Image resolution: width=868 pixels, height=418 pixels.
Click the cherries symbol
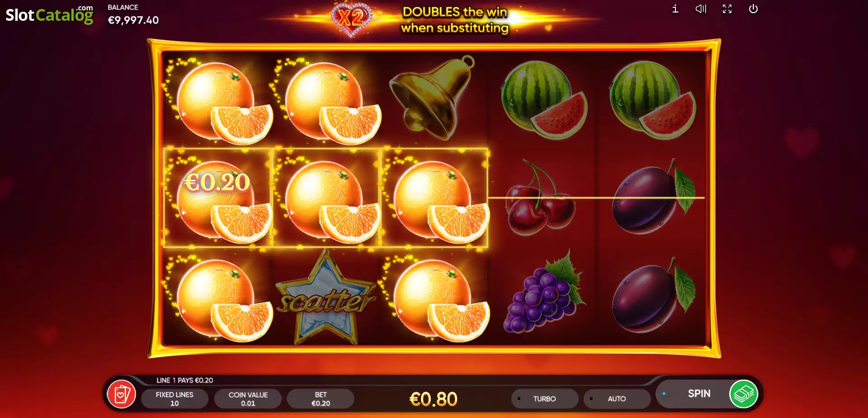(x=541, y=197)
